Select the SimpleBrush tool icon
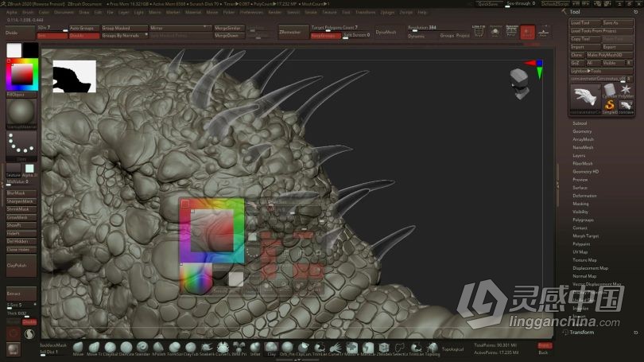The width and height of the screenshot is (644, 362). 610,106
